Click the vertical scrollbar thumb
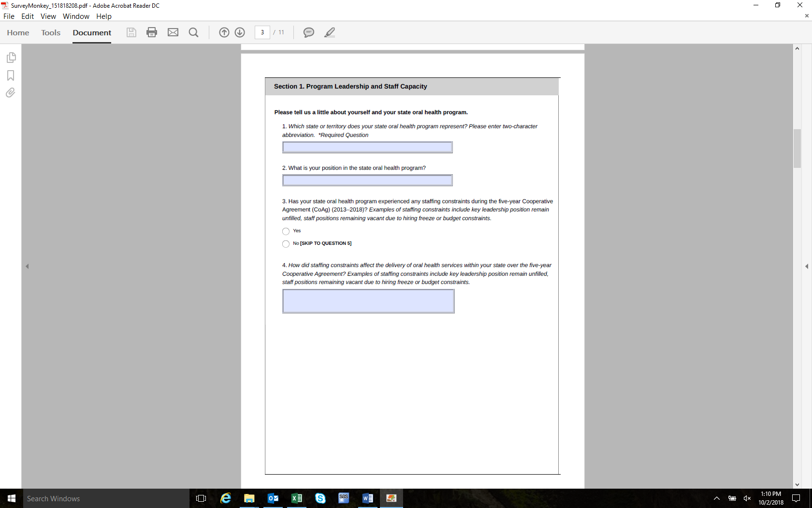 [797, 149]
